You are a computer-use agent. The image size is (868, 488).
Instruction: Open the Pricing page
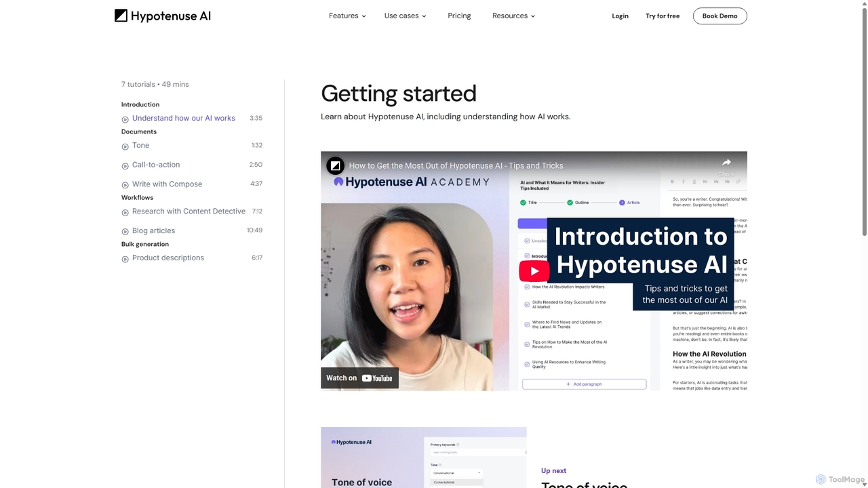(459, 16)
